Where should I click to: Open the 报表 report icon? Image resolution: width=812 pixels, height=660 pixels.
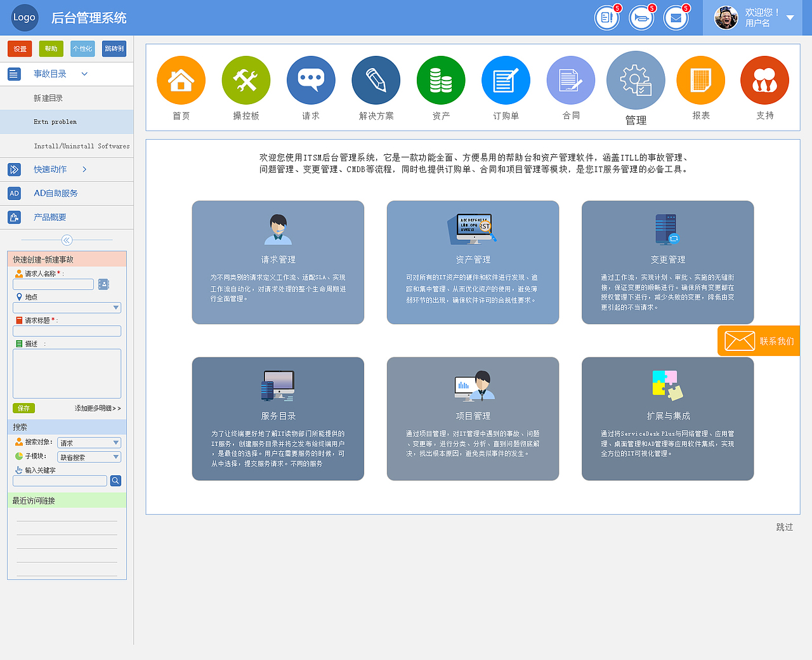click(x=701, y=81)
